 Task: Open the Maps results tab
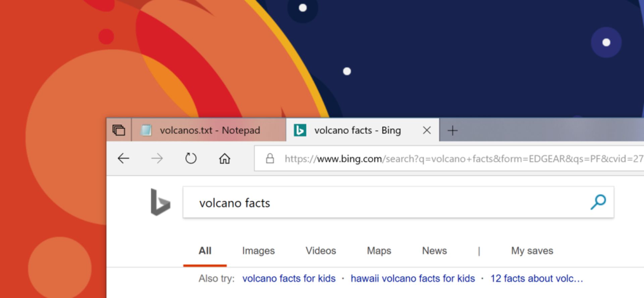[379, 251]
